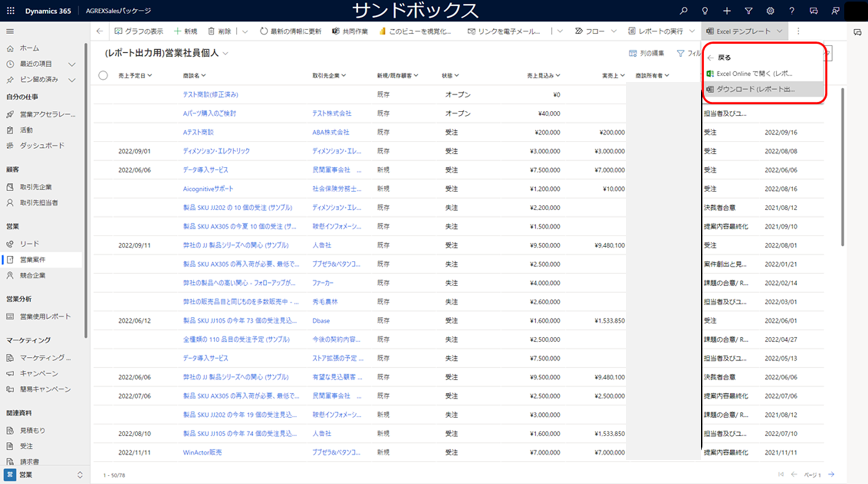Open the more commands vertical ellipsis

(x=798, y=31)
